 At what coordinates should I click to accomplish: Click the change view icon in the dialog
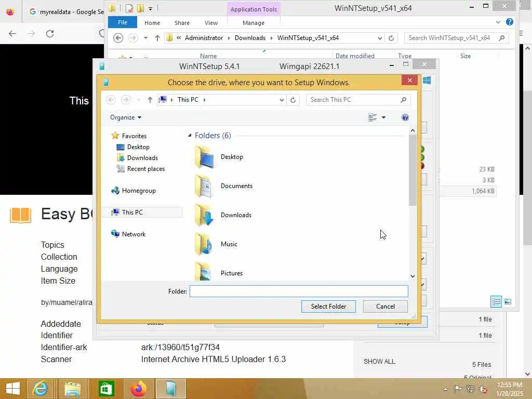pyautogui.click(x=373, y=117)
